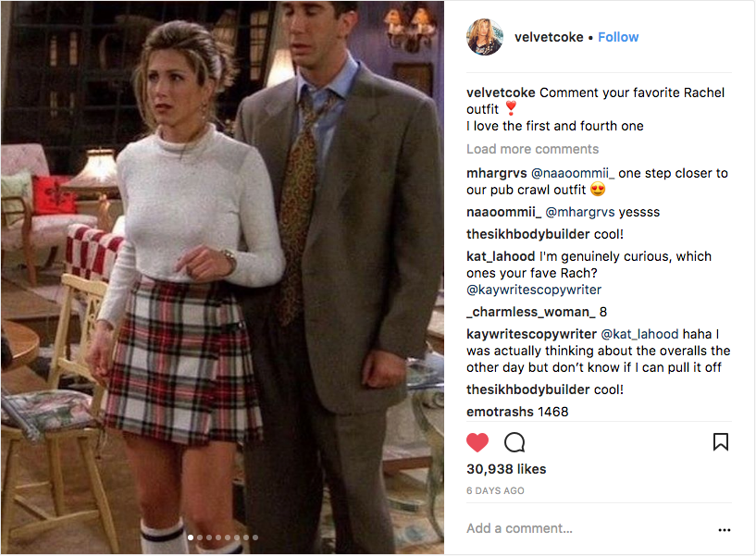Open _charmless_woman_ commenter profile

531,312
